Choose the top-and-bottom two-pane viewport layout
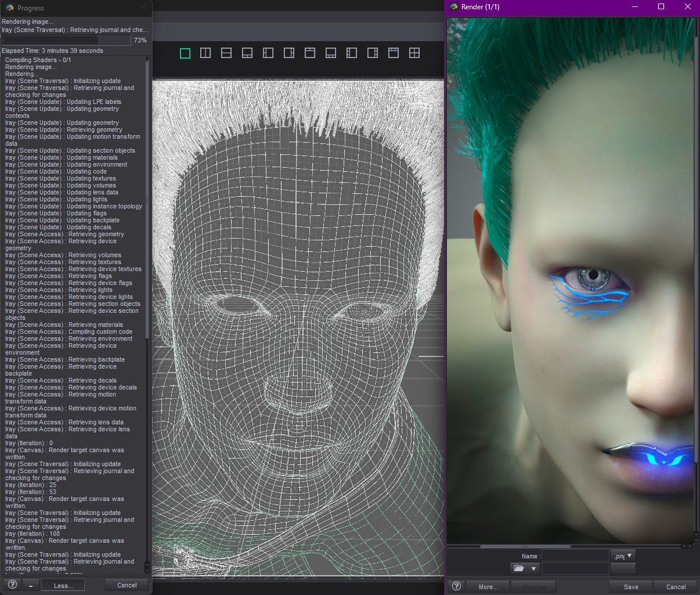 point(226,53)
